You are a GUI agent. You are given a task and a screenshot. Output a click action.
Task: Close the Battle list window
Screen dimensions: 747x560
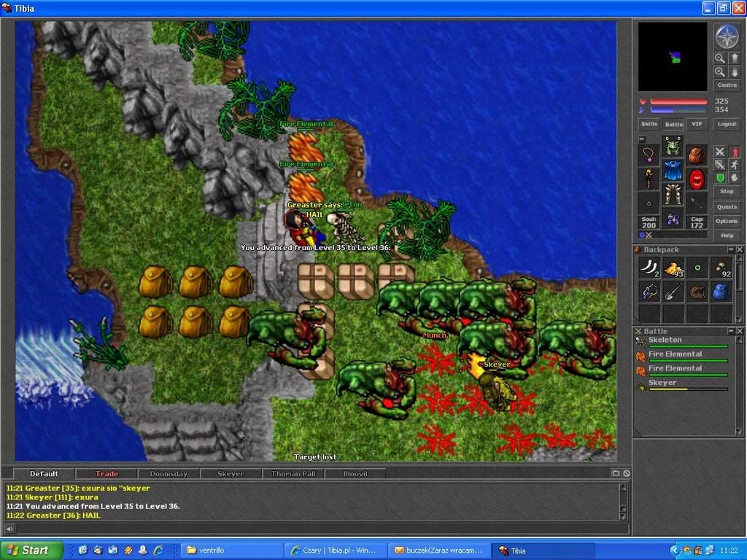pos(740,331)
